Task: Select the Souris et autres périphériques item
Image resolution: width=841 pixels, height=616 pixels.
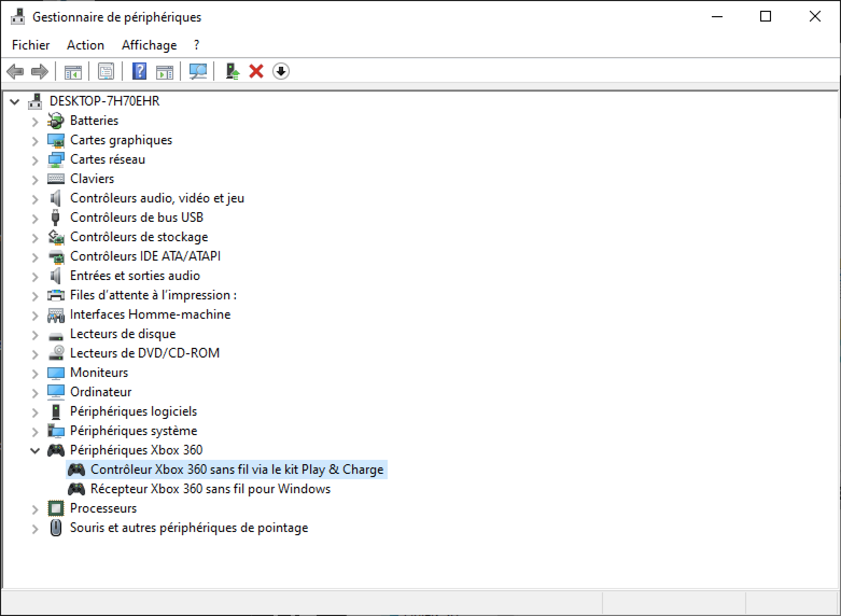Action: pyautogui.click(x=188, y=528)
